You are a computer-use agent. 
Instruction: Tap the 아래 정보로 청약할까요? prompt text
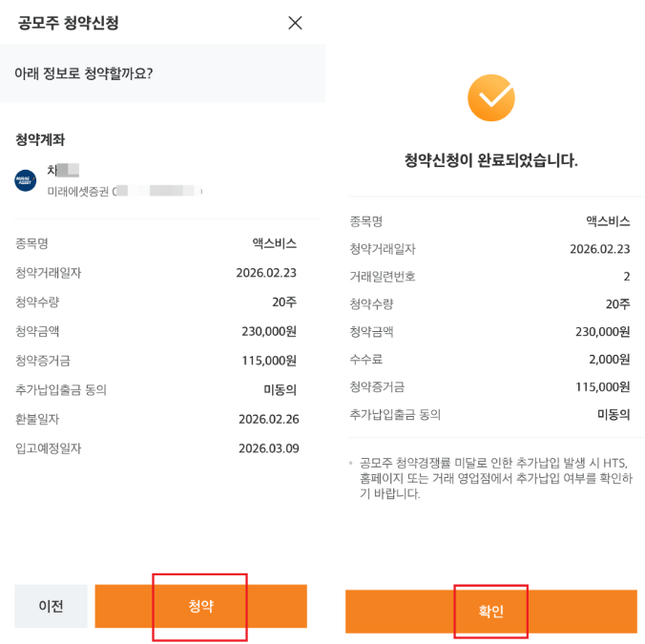click(x=84, y=73)
